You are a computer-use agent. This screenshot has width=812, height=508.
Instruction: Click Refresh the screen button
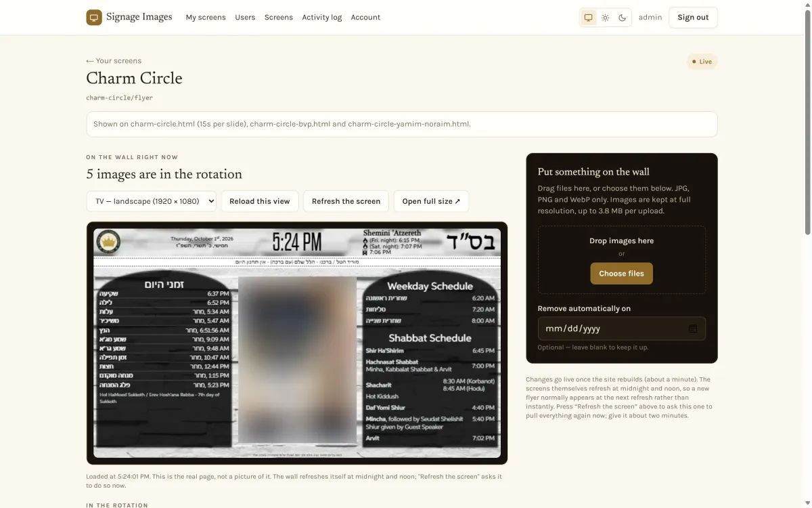tap(346, 201)
